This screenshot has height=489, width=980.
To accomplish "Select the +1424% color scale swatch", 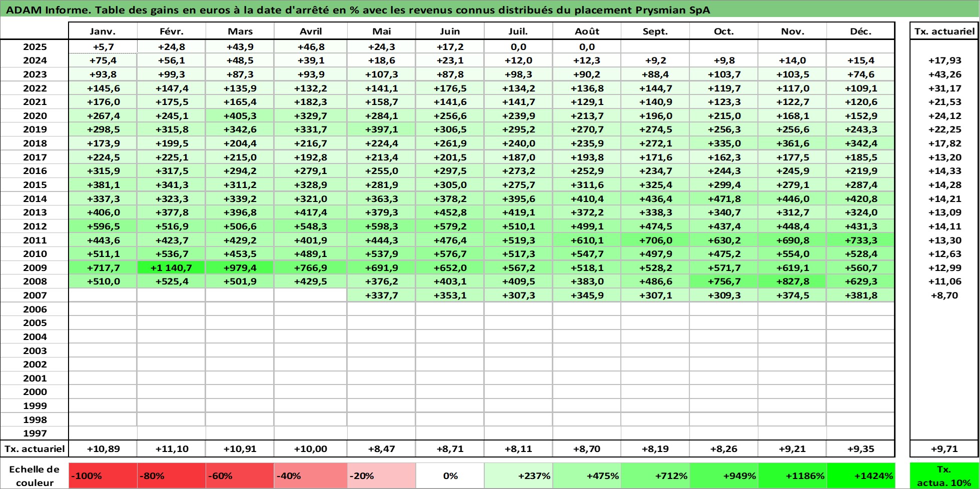I will [860, 475].
